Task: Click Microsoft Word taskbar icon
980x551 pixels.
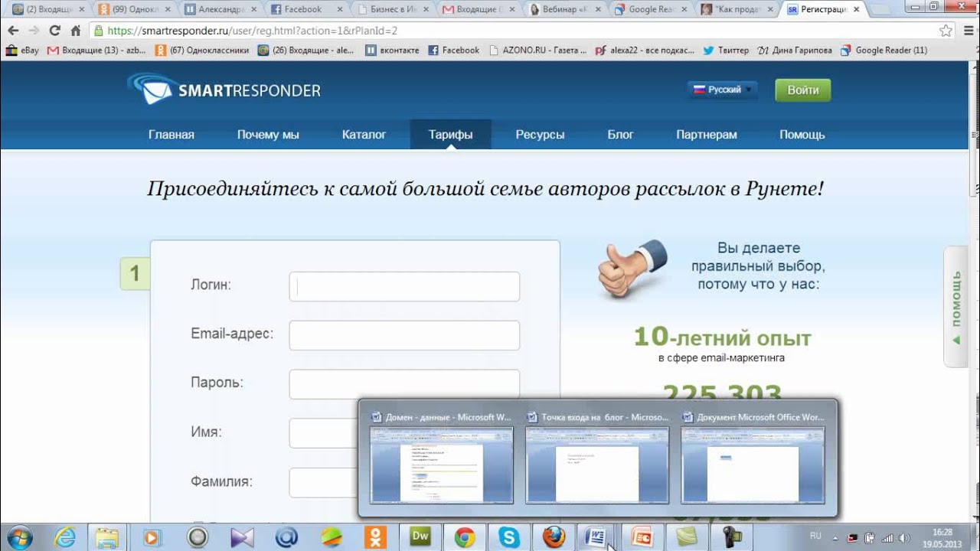Action: tap(596, 537)
